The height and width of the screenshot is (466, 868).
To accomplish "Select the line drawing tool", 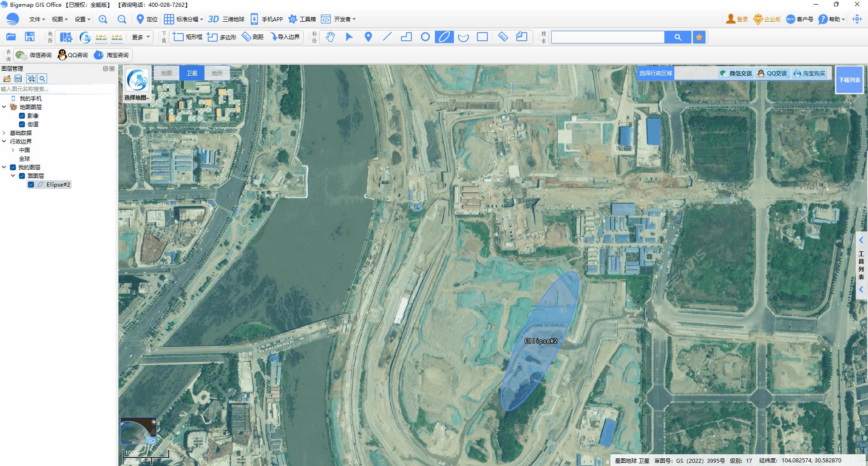I will coord(387,37).
